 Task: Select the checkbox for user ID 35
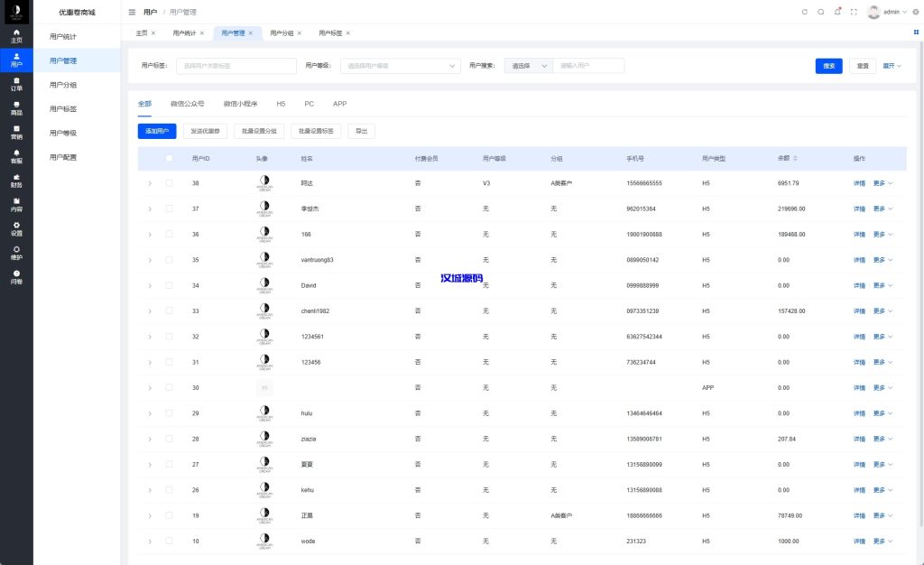[169, 260]
